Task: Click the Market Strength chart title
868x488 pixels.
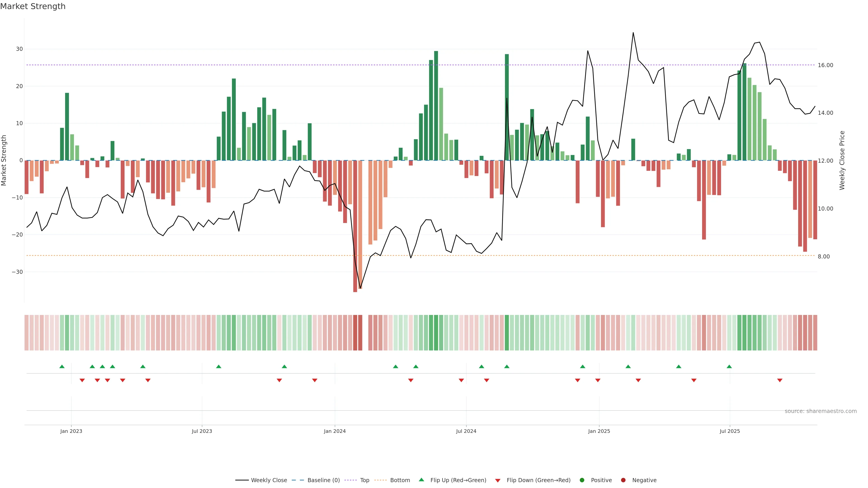Action: [33, 6]
